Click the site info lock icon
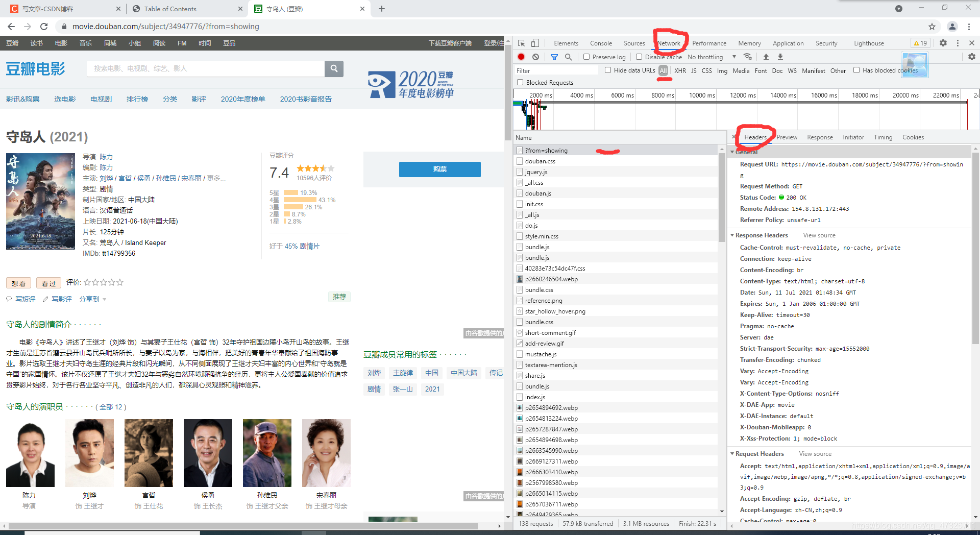Viewport: 980px width, 535px height. pos(64,27)
